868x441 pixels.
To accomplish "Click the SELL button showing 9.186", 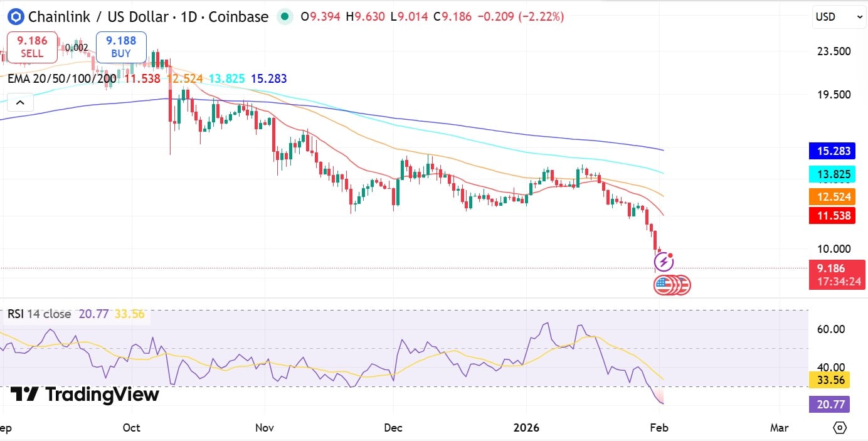I will (31, 46).
